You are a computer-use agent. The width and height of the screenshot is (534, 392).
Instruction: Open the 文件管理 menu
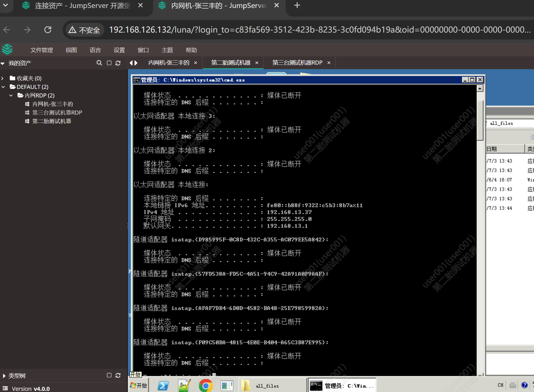tap(41, 50)
